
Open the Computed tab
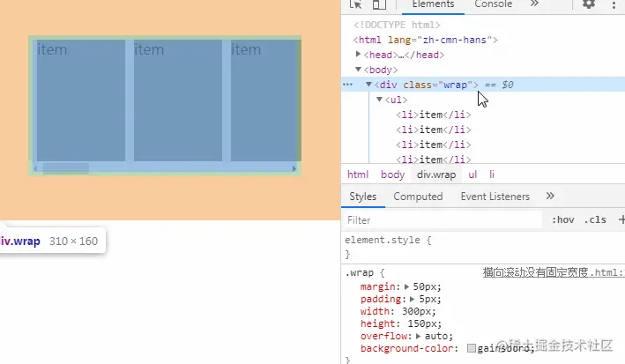tap(418, 197)
